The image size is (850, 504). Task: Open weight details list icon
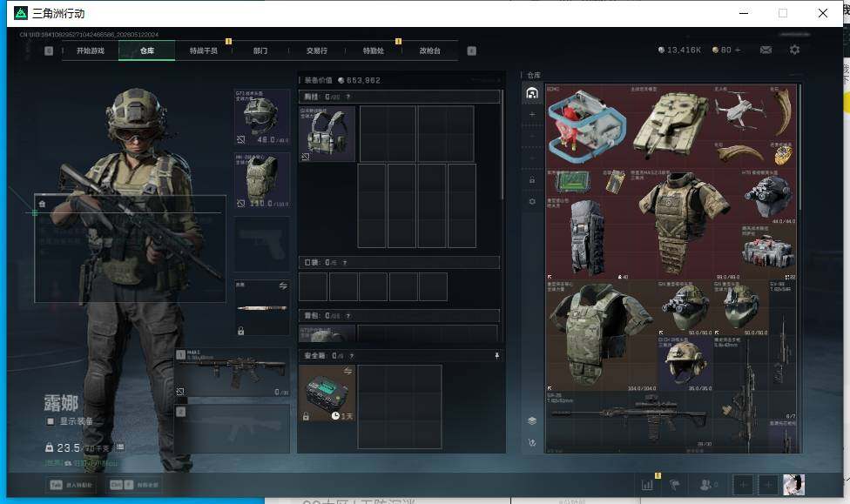coord(120,447)
